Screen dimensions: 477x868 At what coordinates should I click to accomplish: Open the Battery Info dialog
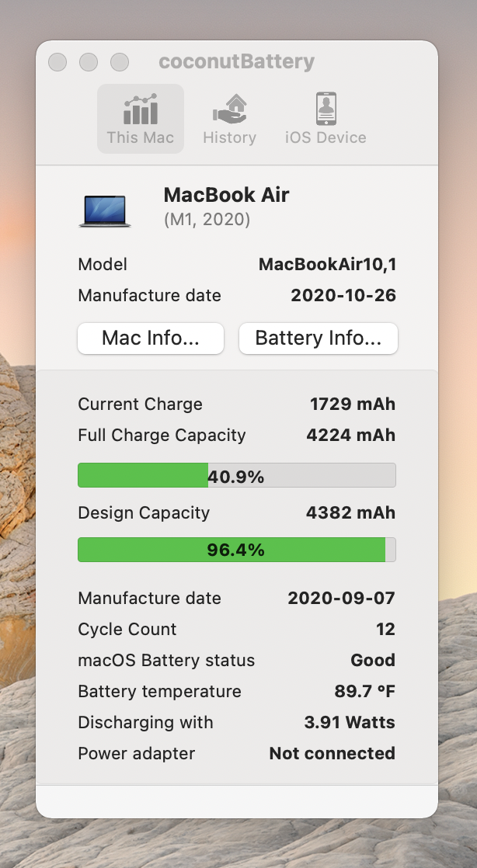(318, 339)
